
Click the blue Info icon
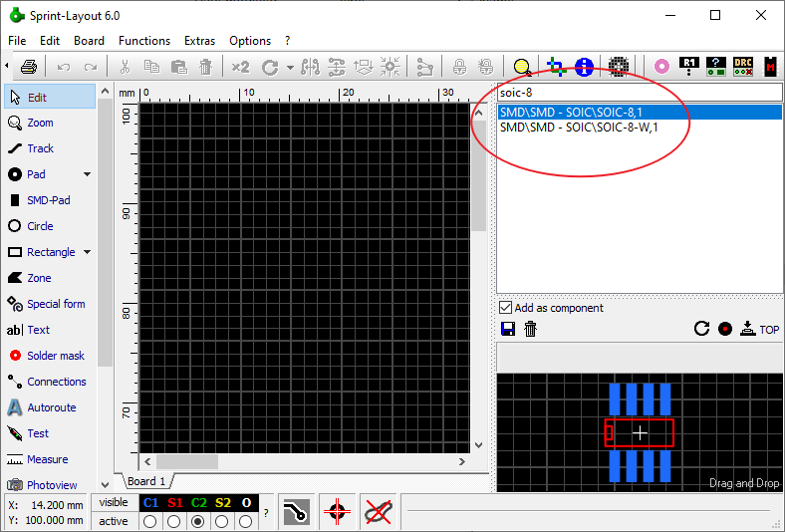(584, 67)
